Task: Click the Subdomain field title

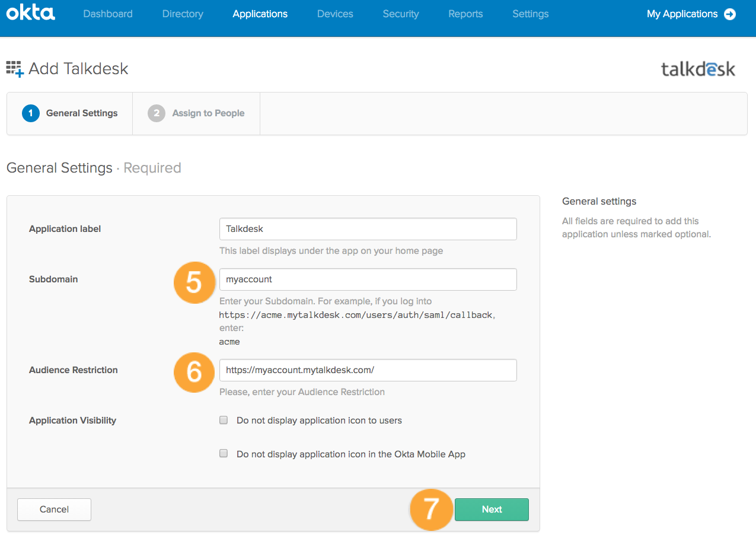Action: [x=53, y=279]
